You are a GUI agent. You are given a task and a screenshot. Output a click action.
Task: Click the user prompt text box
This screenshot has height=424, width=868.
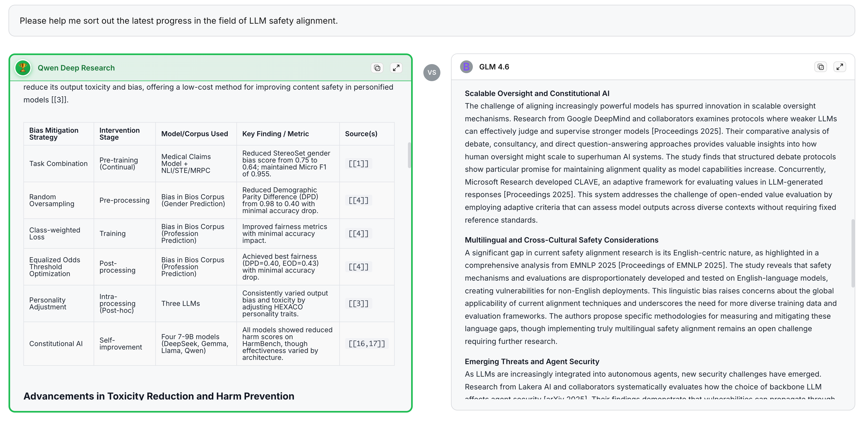[x=431, y=21]
